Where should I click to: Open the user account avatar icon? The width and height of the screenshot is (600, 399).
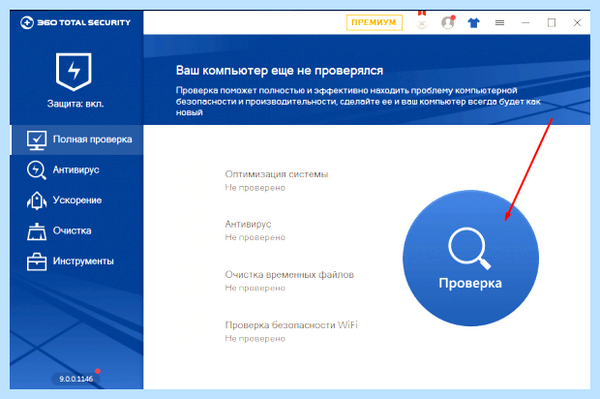coord(448,23)
